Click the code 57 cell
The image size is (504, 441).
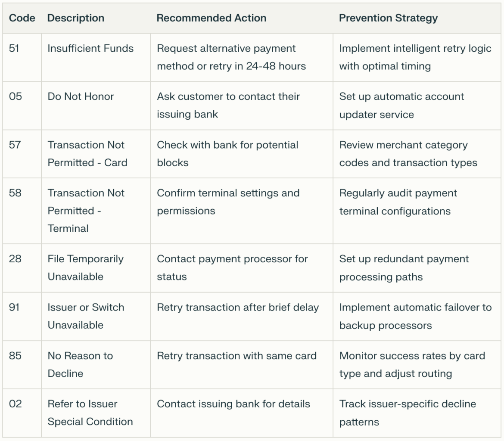click(x=15, y=145)
